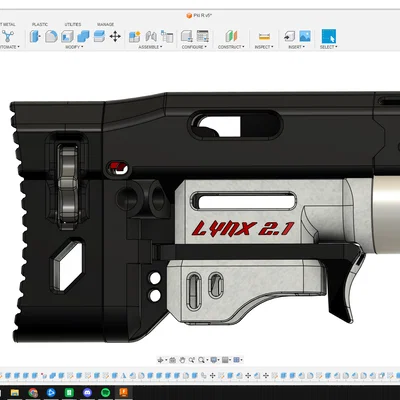Open Discord from the taskbar
Image resolution: width=400 pixels, height=400 pixels.
[87, 392]
